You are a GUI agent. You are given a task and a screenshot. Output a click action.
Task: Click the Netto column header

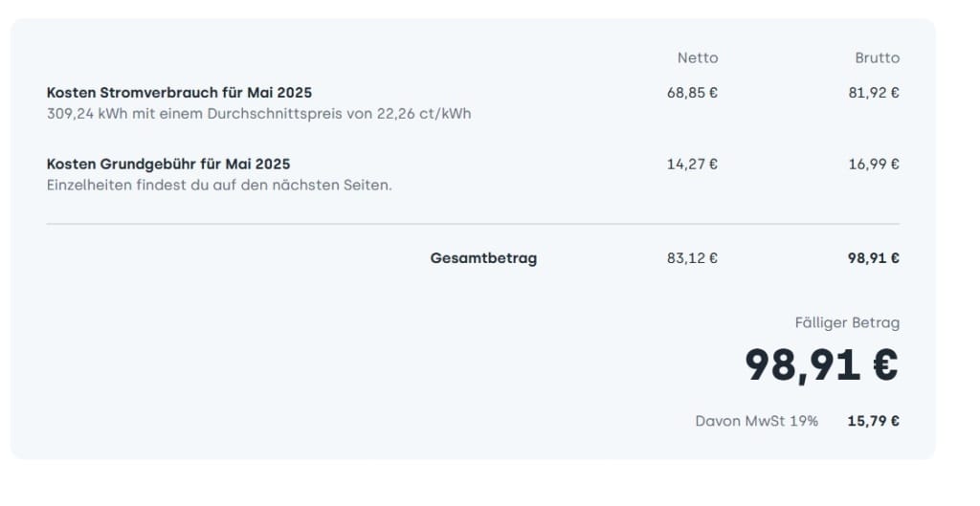point(698,58)
